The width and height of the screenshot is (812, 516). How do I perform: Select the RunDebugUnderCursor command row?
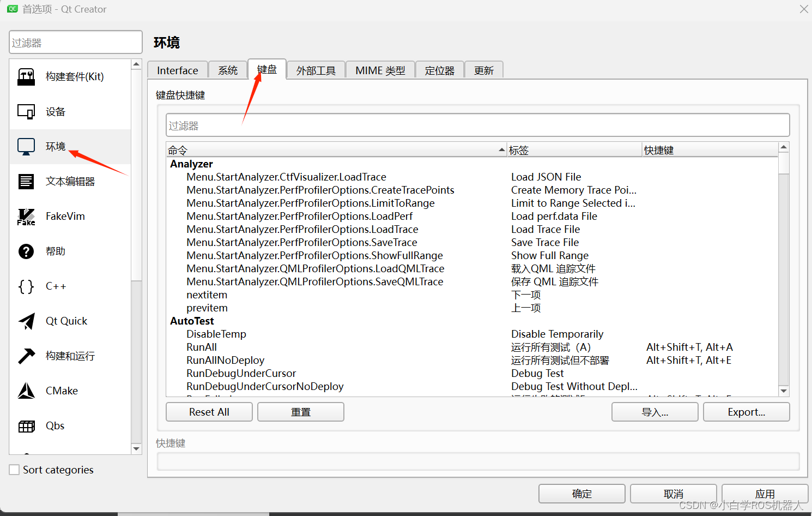472,373
